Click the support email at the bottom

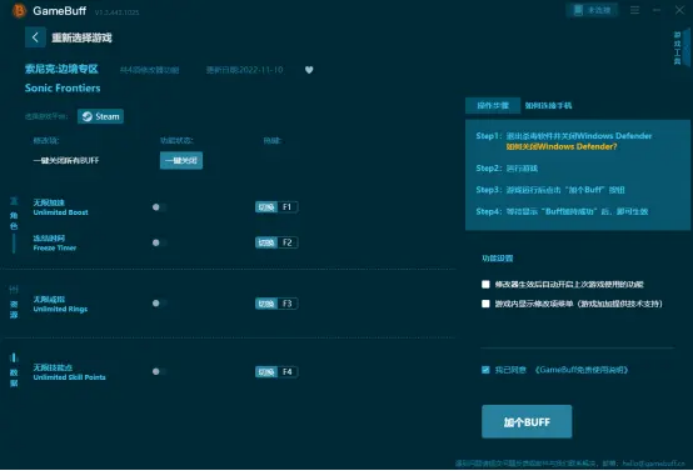point(654,463)
